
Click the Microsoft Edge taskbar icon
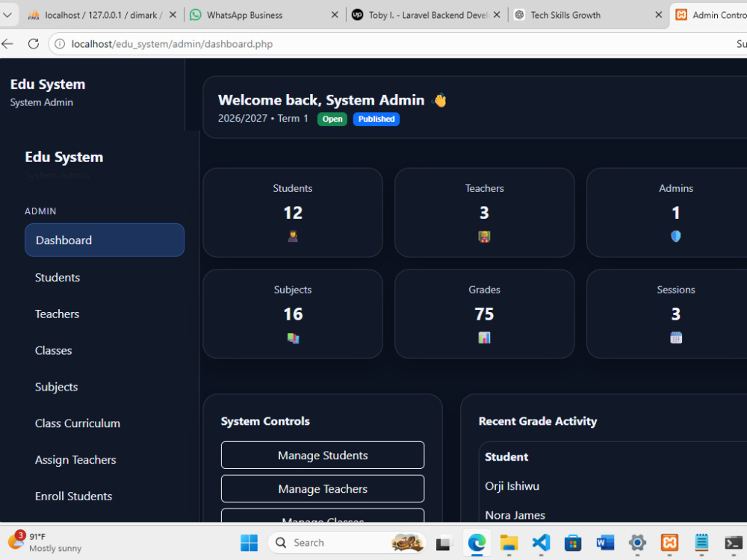(477, 542)
